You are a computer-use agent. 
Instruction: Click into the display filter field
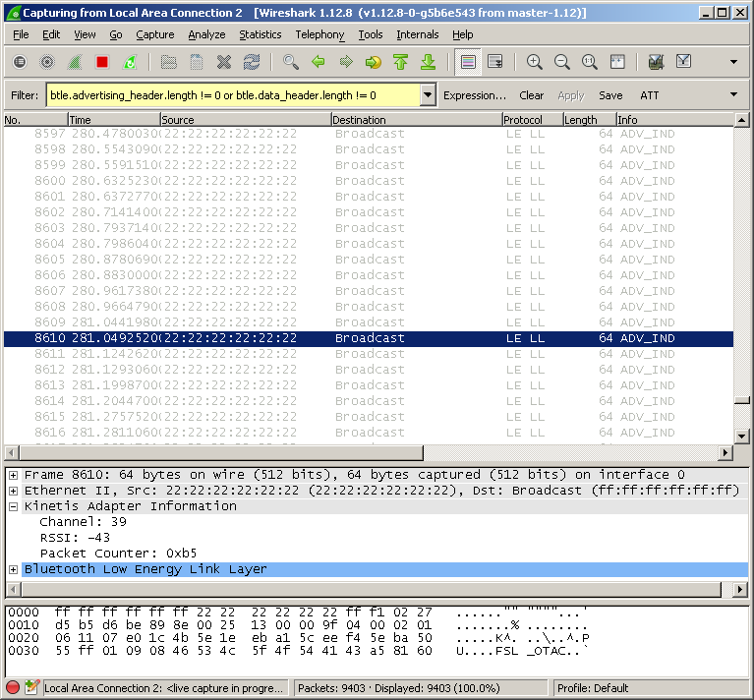[x=233, y=95]
